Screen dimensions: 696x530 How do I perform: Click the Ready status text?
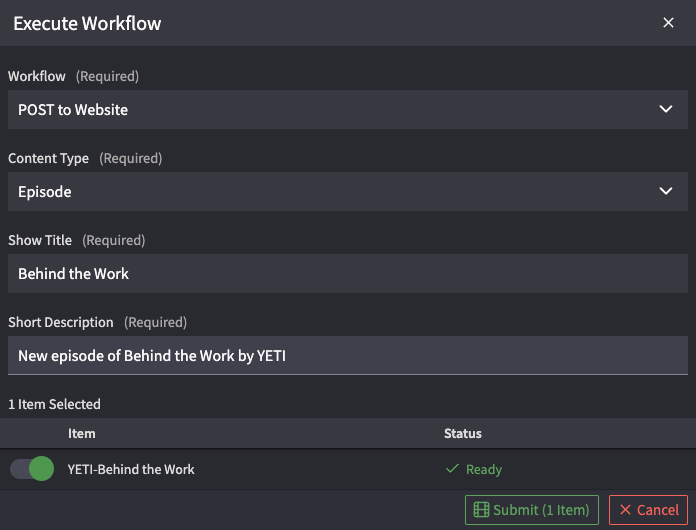tap(484, 469)
